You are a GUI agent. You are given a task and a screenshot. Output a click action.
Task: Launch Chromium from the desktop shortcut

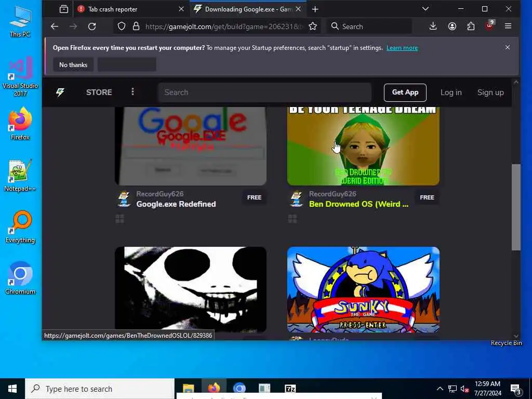click(x=20, y=278)
